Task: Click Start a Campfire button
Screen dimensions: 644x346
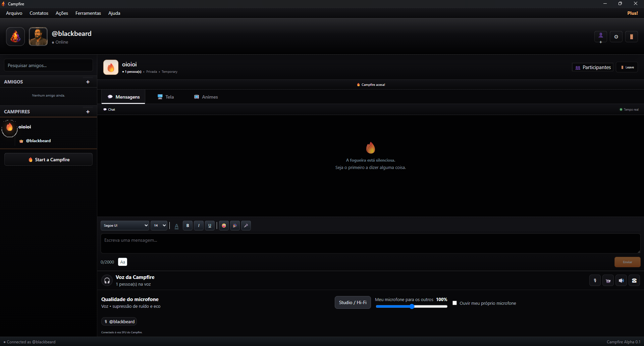Action: (x=49, y=160)
